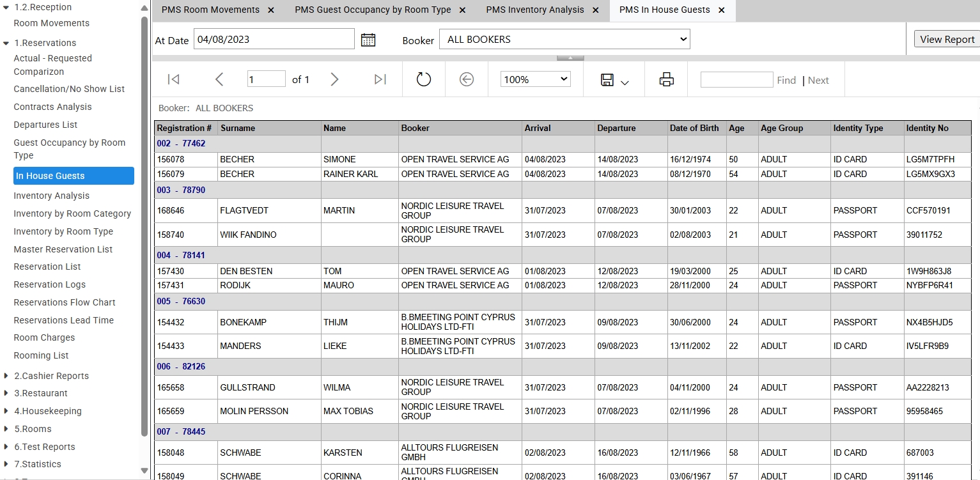Go to next report page

(x=334, y=79)
